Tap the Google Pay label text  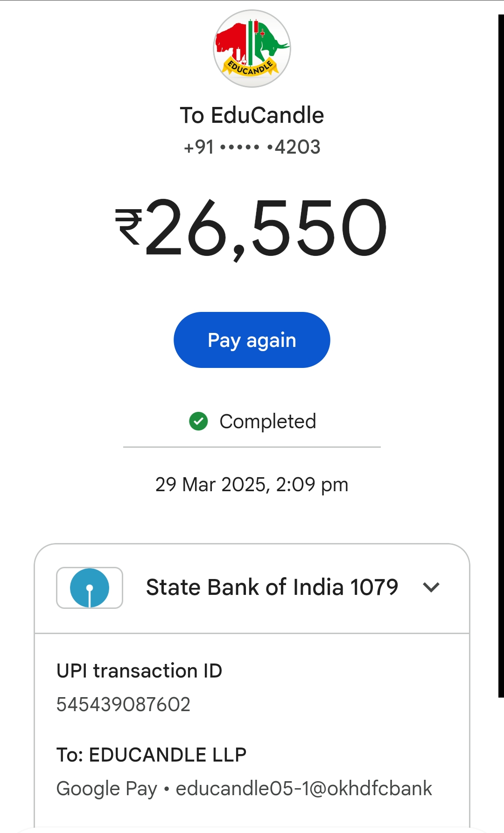click(106, 788)
